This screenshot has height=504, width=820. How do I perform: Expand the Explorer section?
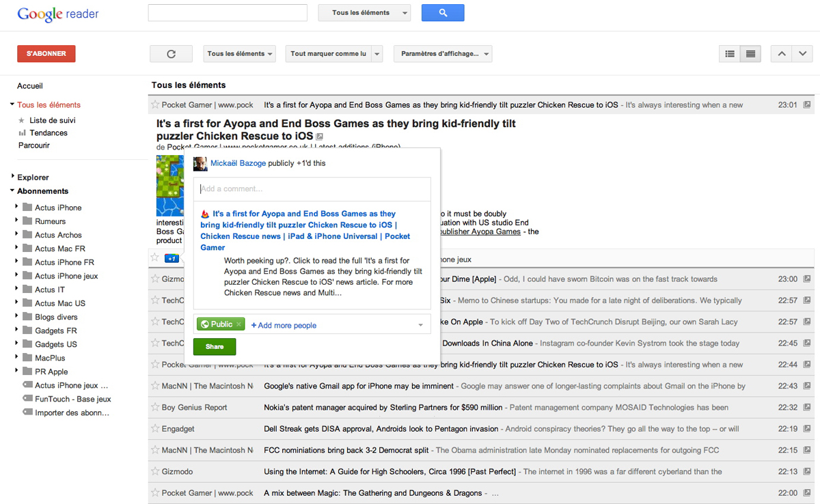[12, 177]
